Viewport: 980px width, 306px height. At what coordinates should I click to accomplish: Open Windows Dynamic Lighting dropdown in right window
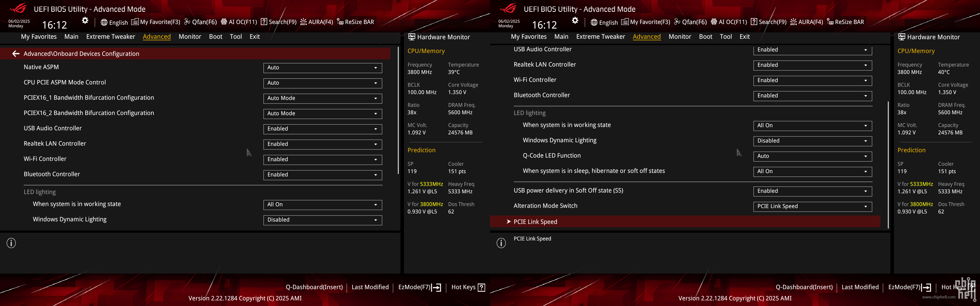tap(813, 141)
